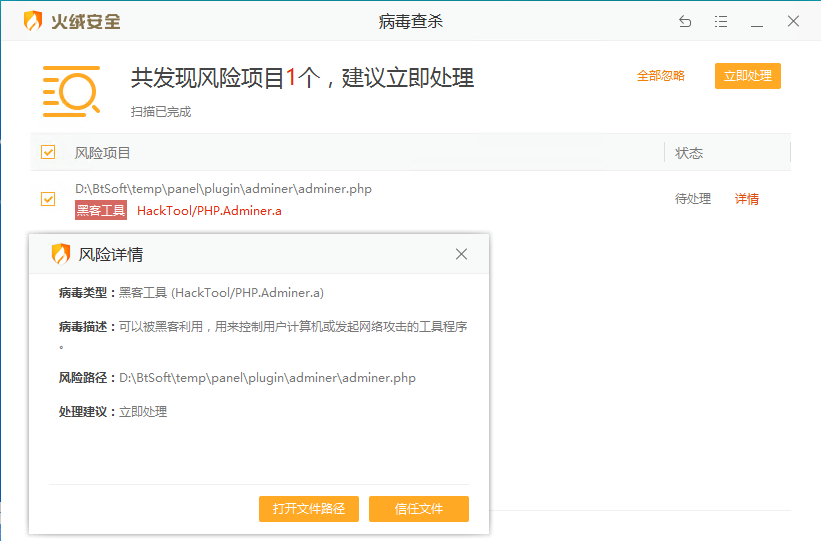This screenshot has height=541, width=821.
Task: Close the main 病毒查杀 window
Action: tap(793, 21)
